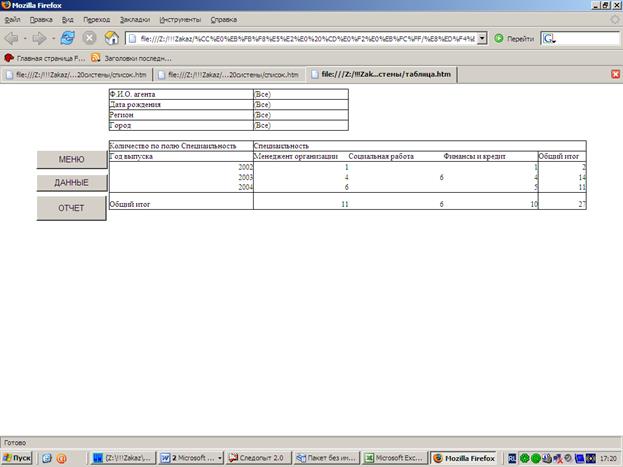Click the green Перейти go icon

point(499,38)
